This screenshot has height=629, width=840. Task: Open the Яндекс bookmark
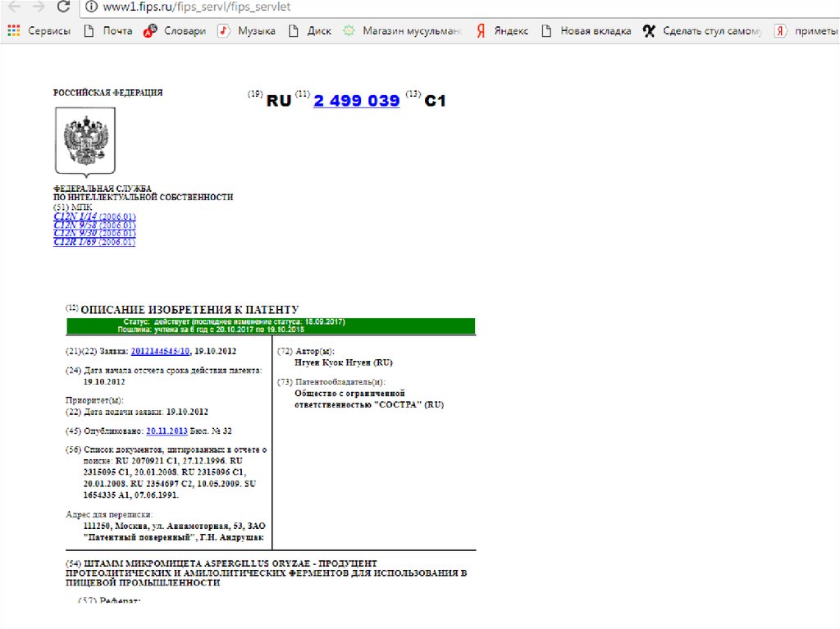coord(502,31)
